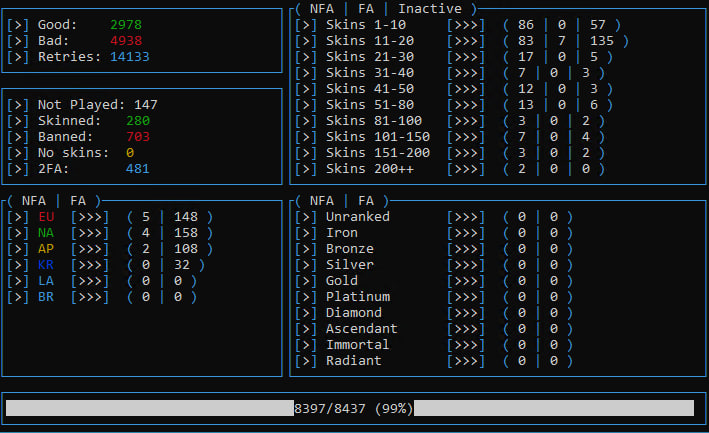This screenshot has height=433, width=709.
Task: Click the [>] marker beside Good
Action: (18, 24)
